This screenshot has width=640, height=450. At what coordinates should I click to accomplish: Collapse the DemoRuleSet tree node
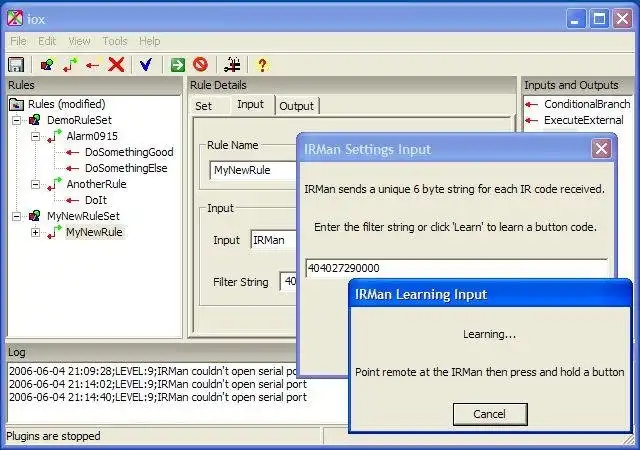[16, 120]
